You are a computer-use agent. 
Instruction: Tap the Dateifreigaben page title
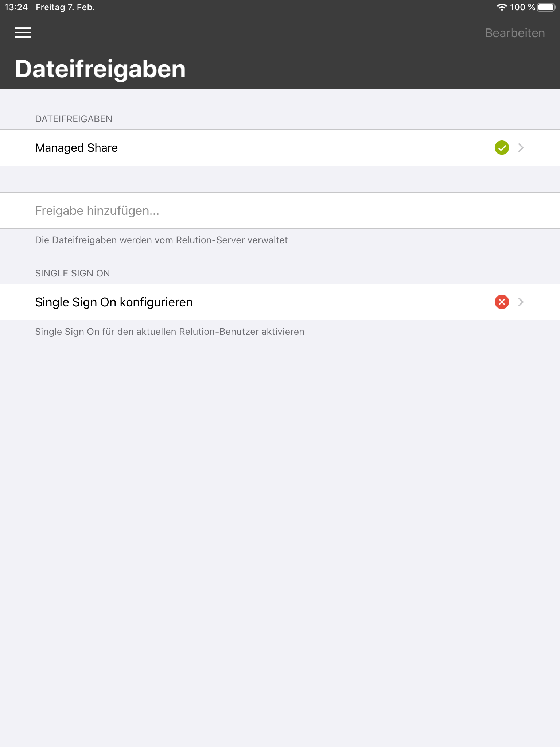[x=100, y=69]
